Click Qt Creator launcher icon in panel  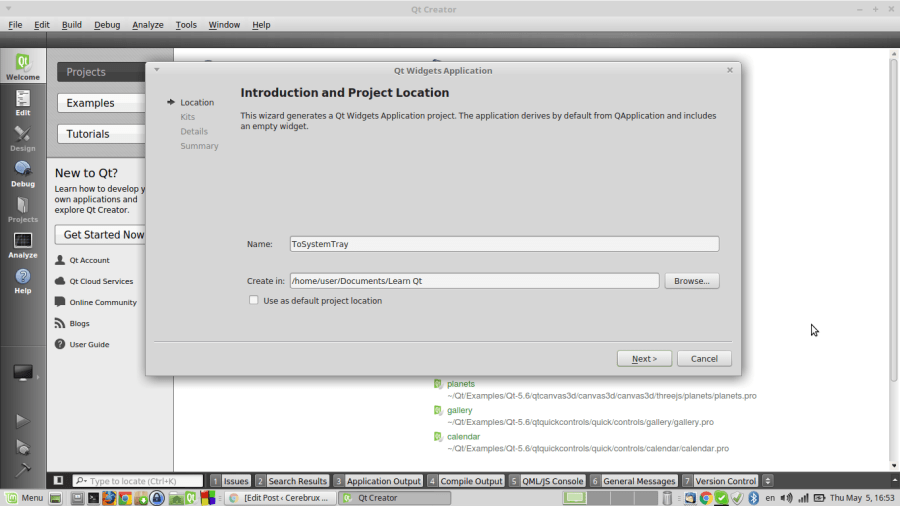coord(191,498)
